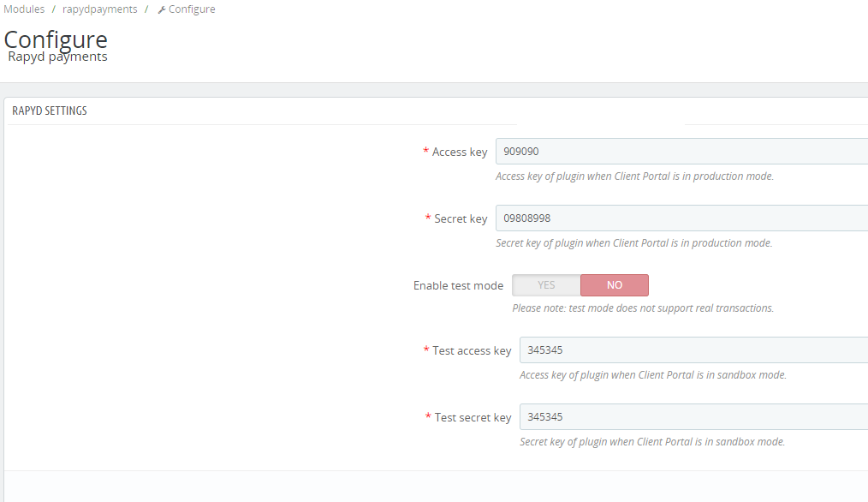Click the test mode real transactions note

(642, 308)
